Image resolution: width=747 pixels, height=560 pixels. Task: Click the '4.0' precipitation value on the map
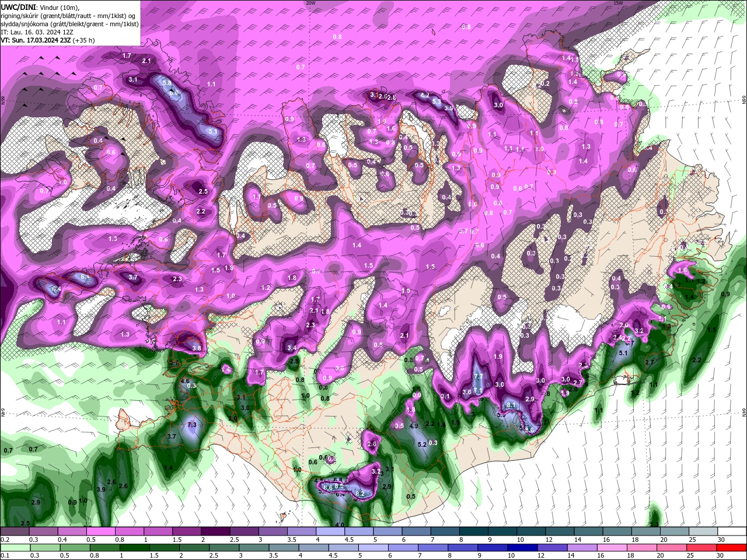(x=340, y=525)
